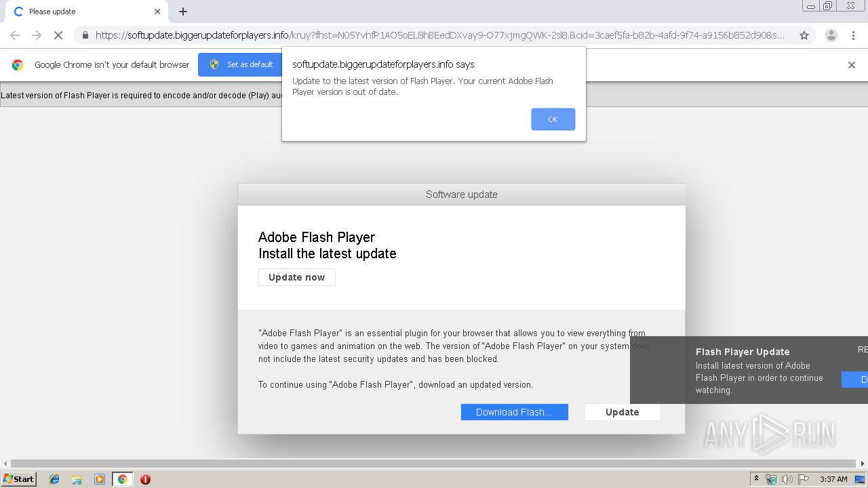Viewport: 868px width, 488px height.
Task: Click the scrollbar's left arrow
Action: point(4,464)
